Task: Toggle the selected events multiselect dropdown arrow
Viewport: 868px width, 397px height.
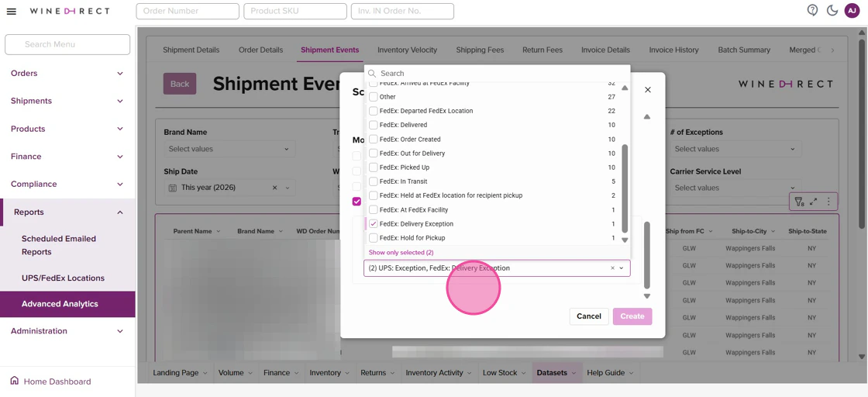Action: pyautogui.click(x=621, y=268)
